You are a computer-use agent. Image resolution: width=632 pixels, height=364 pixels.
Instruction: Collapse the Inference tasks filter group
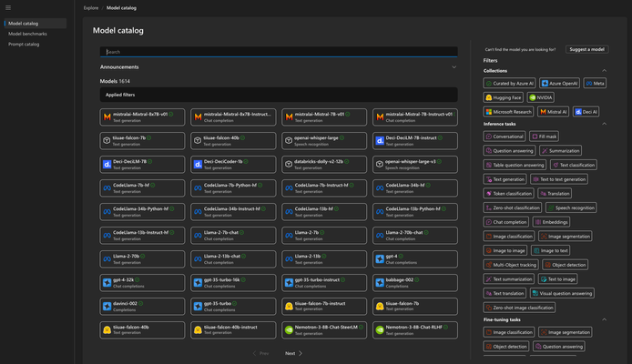604,124
